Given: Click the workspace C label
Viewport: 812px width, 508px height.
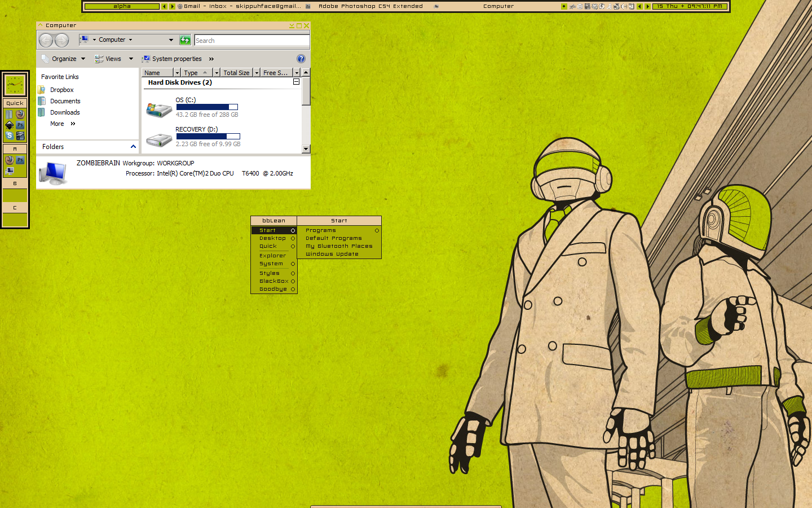Looking at the screenshot, I should (x=15, y=208).
